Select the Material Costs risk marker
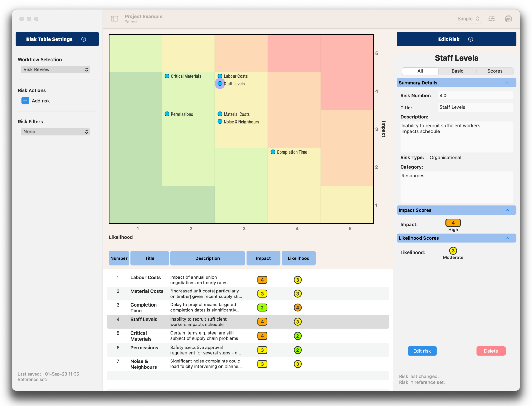Viewport: 532px width, 406px height. [220, 114]
